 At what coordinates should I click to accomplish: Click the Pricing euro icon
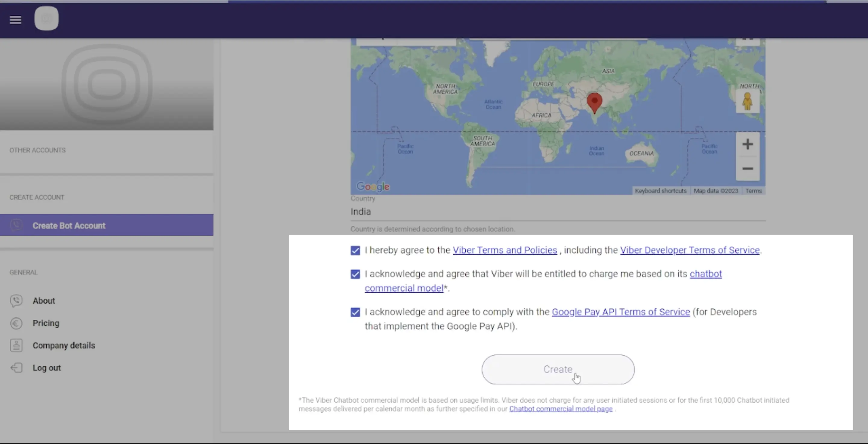16,323
